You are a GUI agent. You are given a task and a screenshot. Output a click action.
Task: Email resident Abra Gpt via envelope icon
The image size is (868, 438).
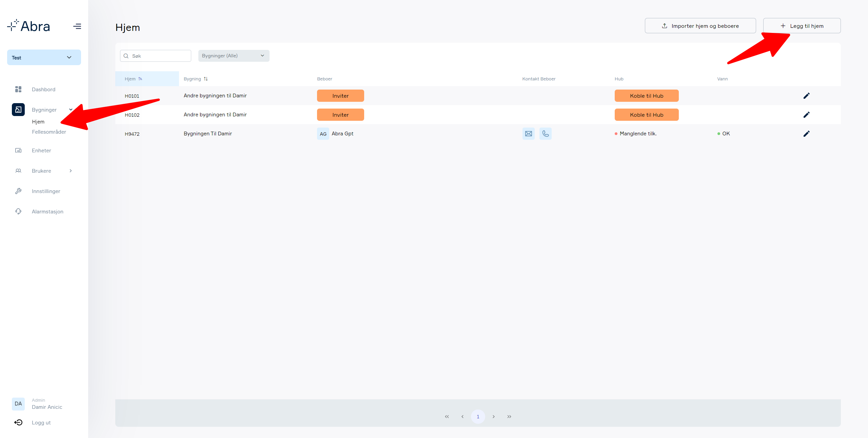(x=529, y=134)
